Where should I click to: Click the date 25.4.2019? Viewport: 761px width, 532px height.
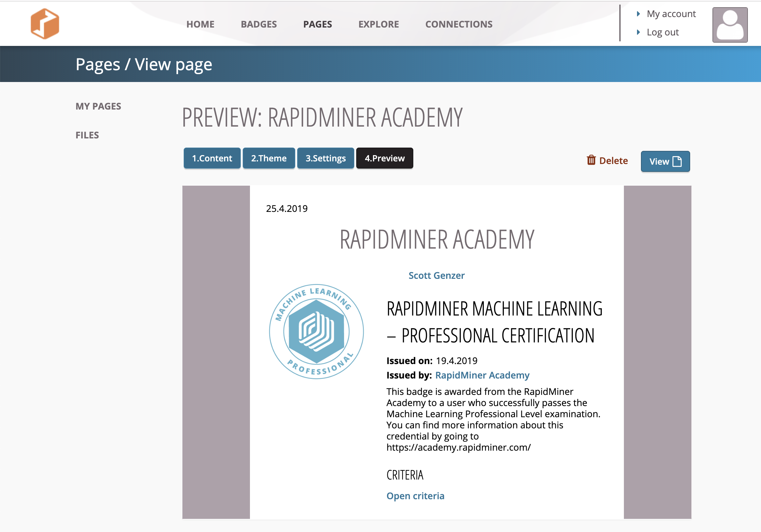click(287, 209)
